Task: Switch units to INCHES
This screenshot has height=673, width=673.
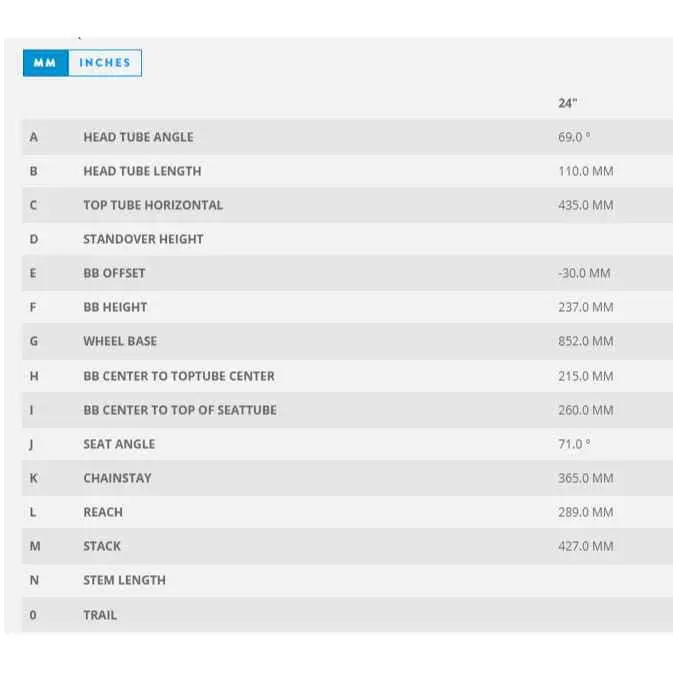Action: point(105,63)
